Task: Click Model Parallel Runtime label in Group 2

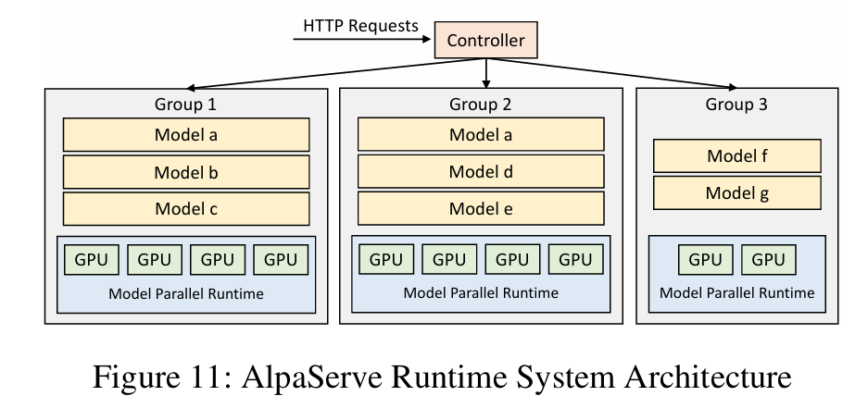Action: 481,292
